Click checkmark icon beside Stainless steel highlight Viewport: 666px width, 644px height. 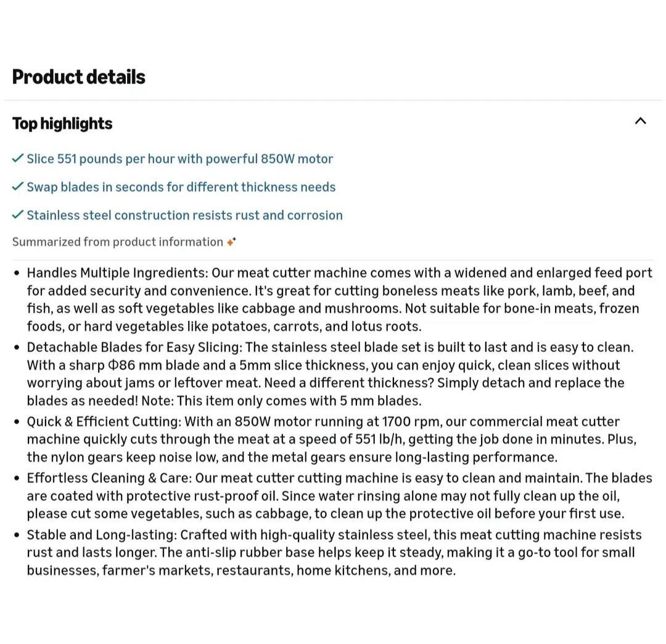coord(18,215)
